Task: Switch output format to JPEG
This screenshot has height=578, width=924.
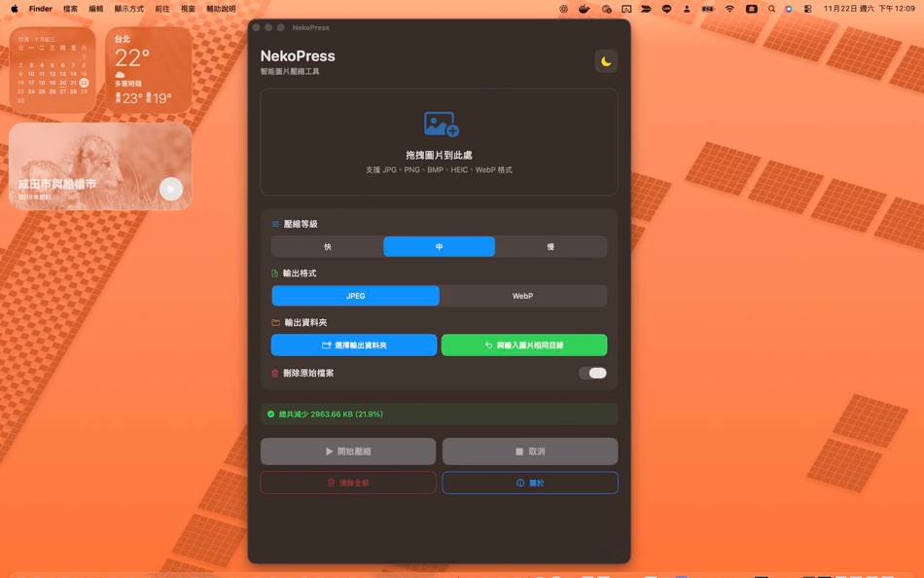Action: (354, 295)
